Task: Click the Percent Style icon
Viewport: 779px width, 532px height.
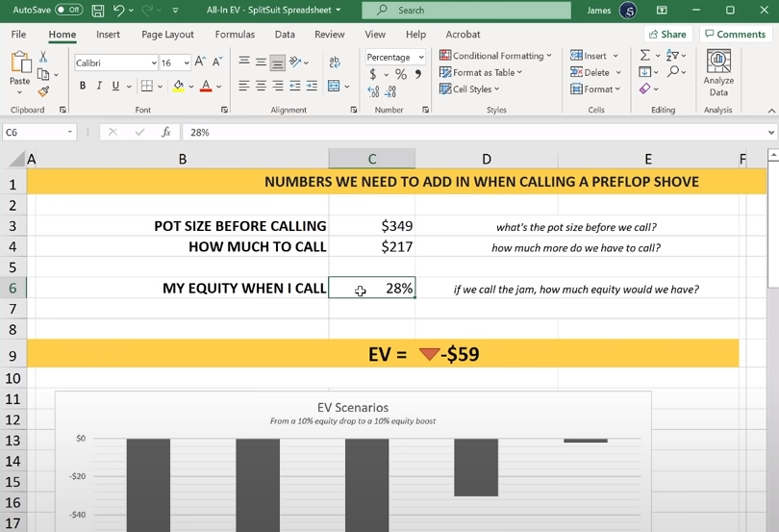Action: 400,74
